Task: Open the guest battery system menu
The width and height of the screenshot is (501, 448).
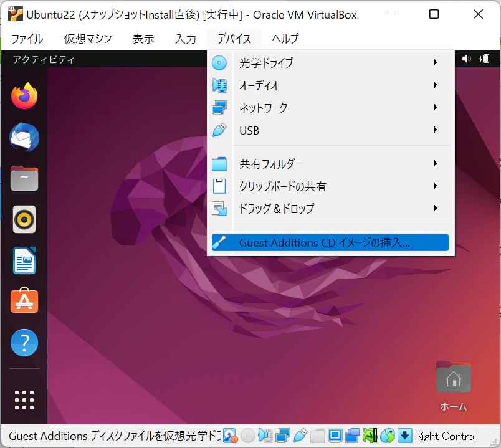Action: (484, 59)
